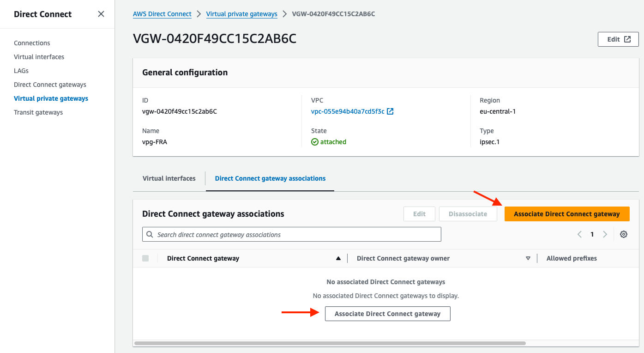Close the Direct Connect side panel

101,14
